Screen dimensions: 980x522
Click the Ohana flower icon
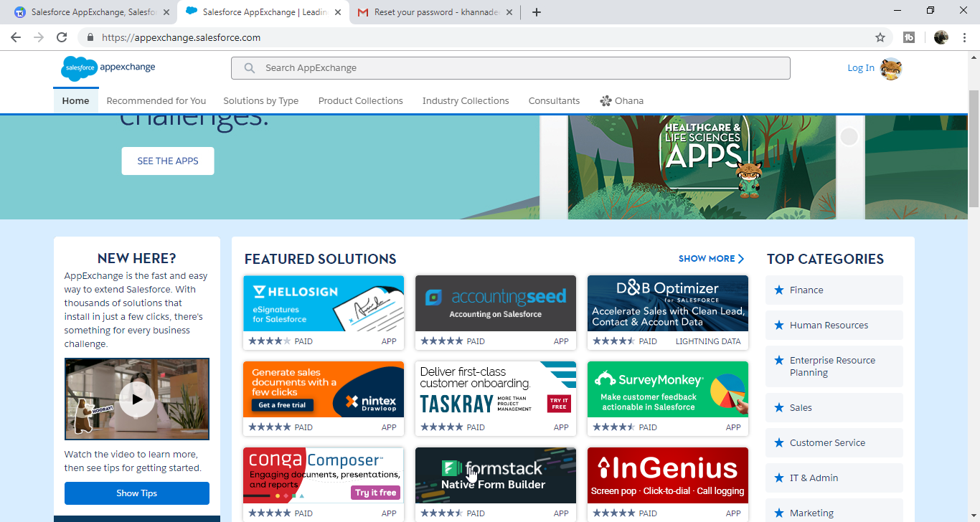[x=606, y=101]
